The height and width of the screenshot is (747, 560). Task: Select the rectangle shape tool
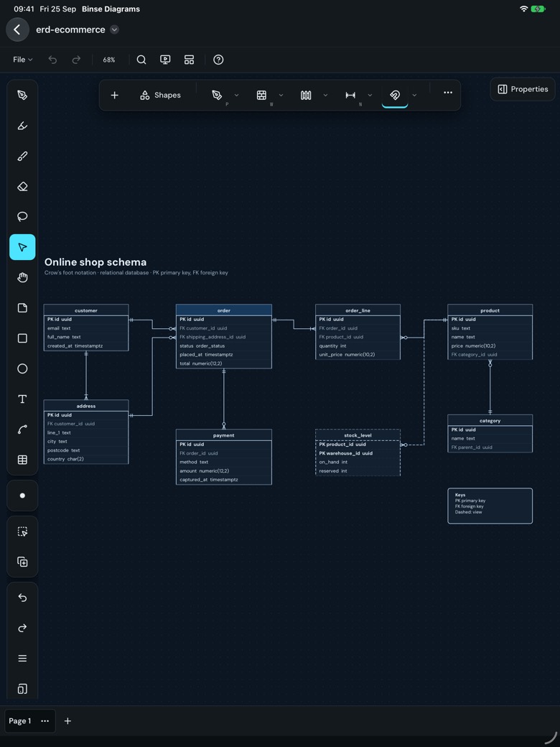[x=22, y=338]
